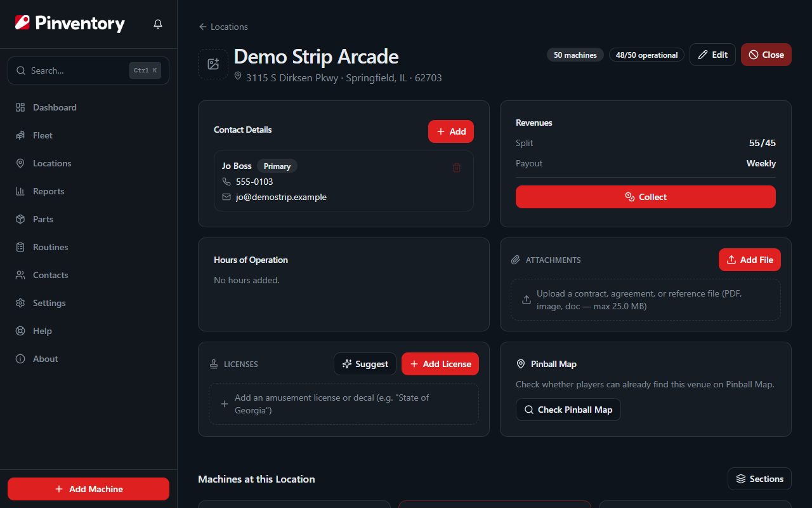
Task: Click Check Pinball Map button
Action: [568, 410]
